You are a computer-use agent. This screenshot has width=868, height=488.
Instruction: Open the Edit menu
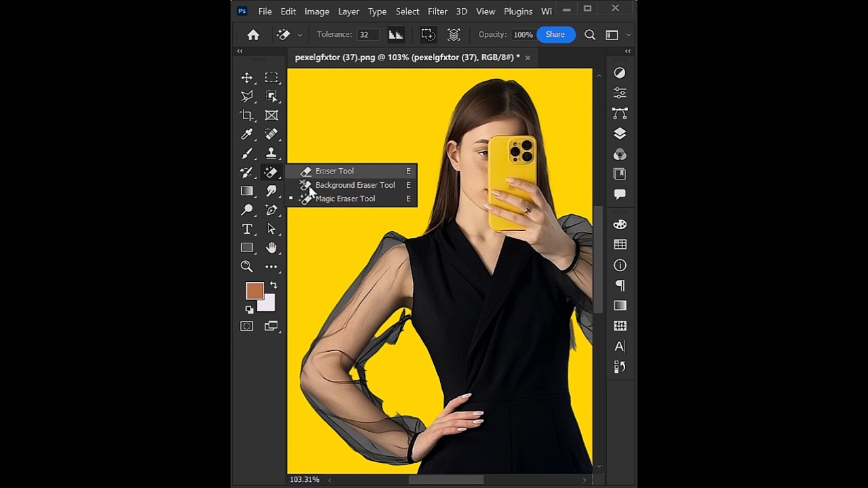[288, 12]
